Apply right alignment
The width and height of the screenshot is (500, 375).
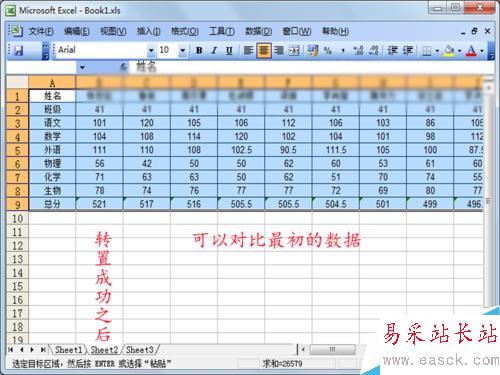point(279,51)
